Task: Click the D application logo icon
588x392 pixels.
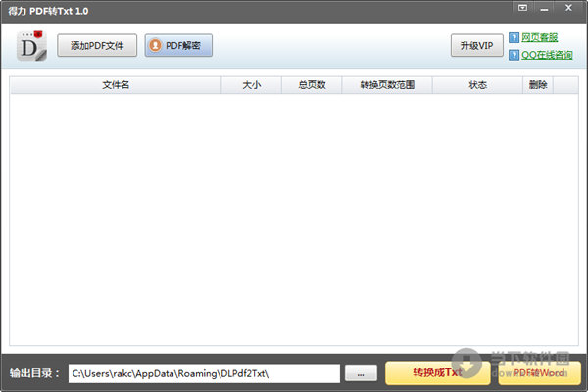Action: [32, 46]
